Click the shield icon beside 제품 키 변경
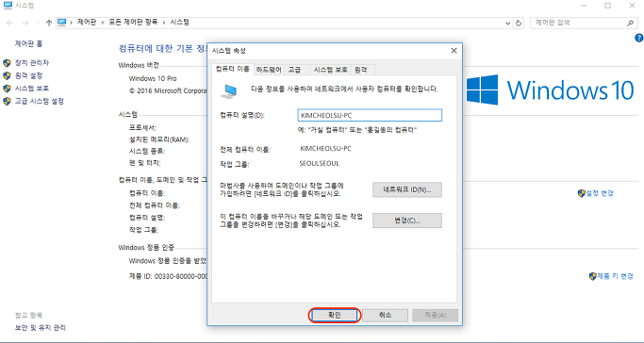Screen dimensions: 644x343 click(592, 276)
